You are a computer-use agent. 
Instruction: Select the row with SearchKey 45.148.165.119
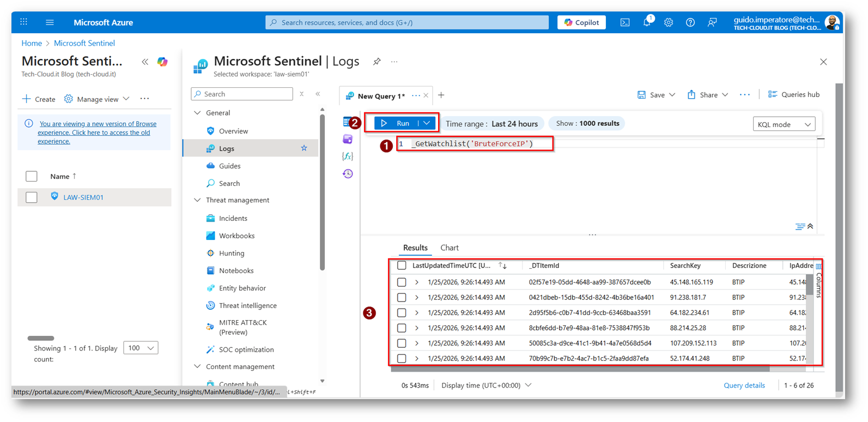[x=402, y=282]
